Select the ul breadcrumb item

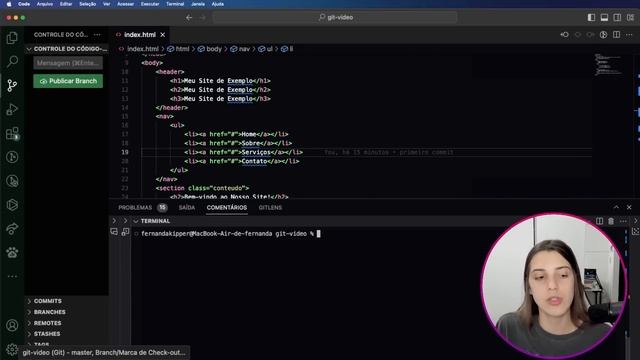tap(269, 49)
